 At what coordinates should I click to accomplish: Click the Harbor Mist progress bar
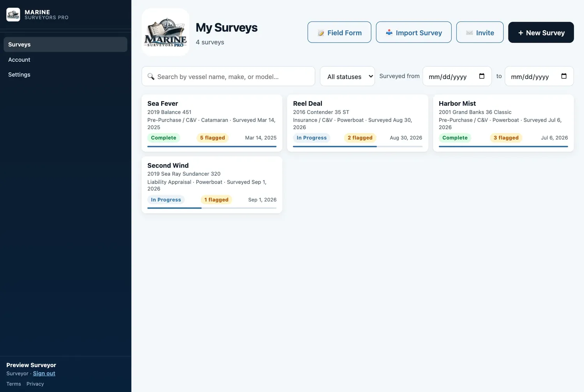[x=503, y=147]
